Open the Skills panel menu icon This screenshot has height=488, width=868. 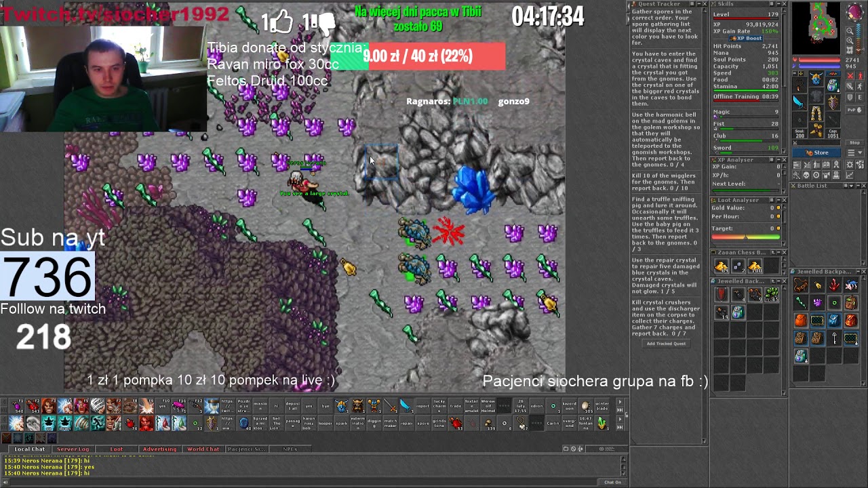(772, 3)
